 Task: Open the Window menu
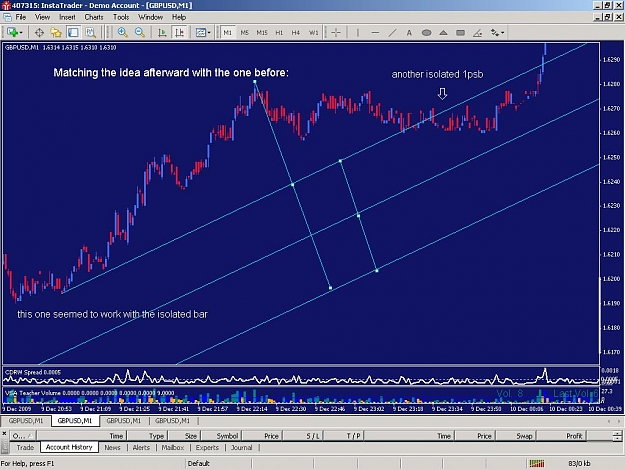150,17
